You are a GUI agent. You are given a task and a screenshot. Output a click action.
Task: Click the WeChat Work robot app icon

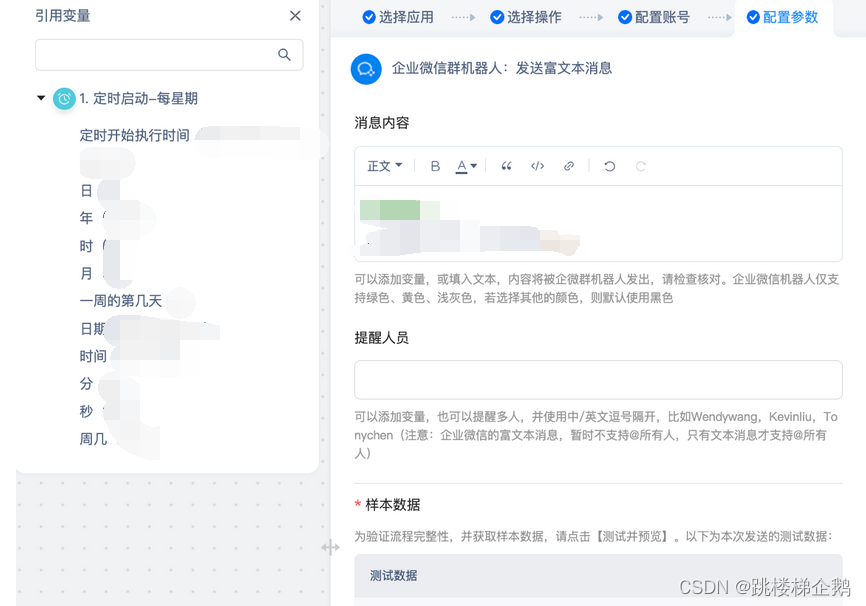366,69
